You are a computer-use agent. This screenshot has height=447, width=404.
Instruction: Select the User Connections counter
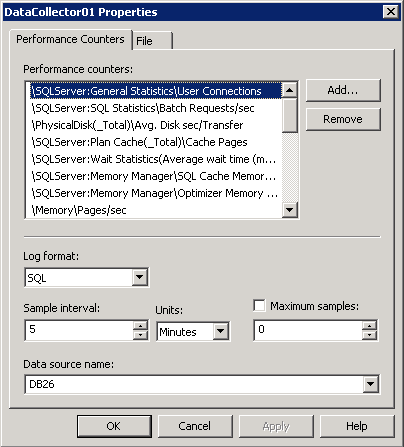(x=156, y=91)
